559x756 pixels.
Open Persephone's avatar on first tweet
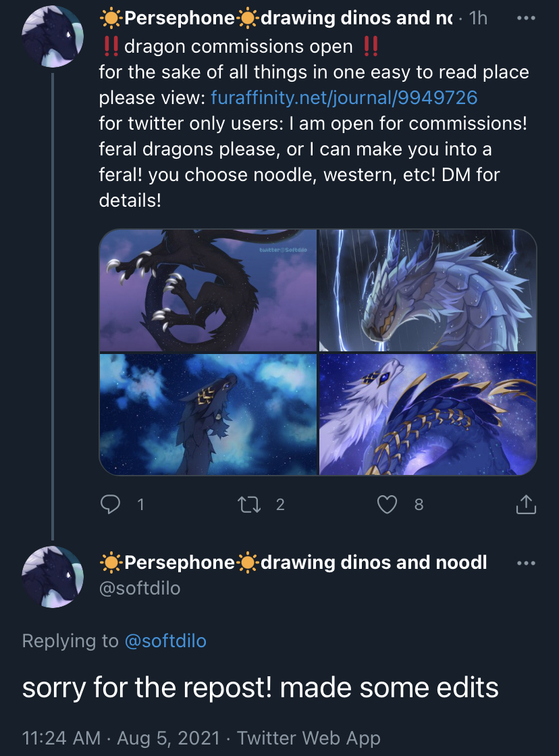tap(53, 36)
